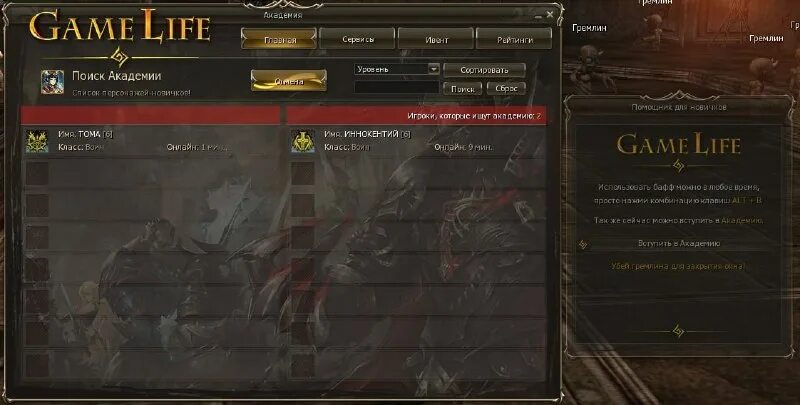Go to the Рейтинги tab
Image resolution: width=800 pixels, height=405 pixels.
pyautogui.click(x=514, y=39)
